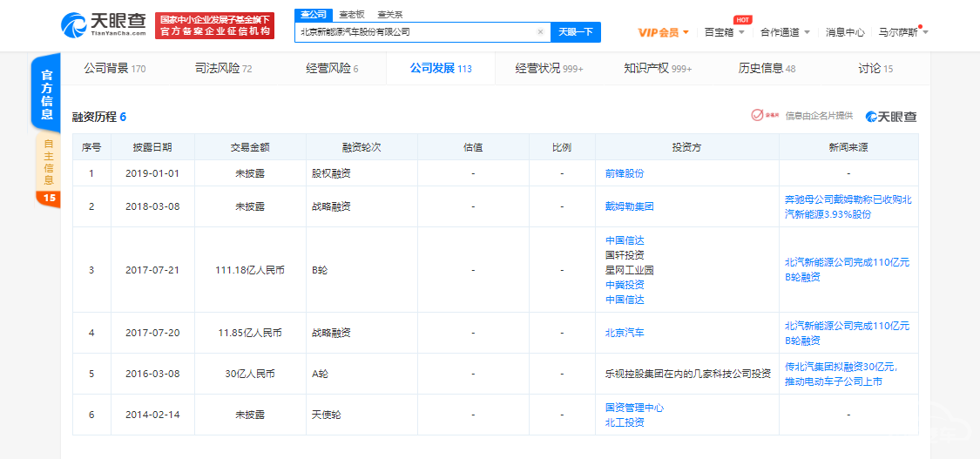
Task: Open the 司法风险 tab
Action: point(223,69)
